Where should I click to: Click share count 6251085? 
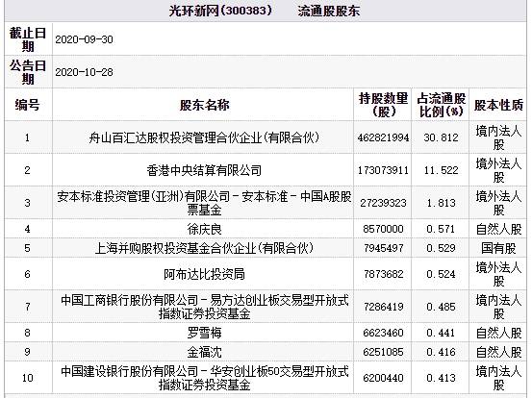[383, 352]
